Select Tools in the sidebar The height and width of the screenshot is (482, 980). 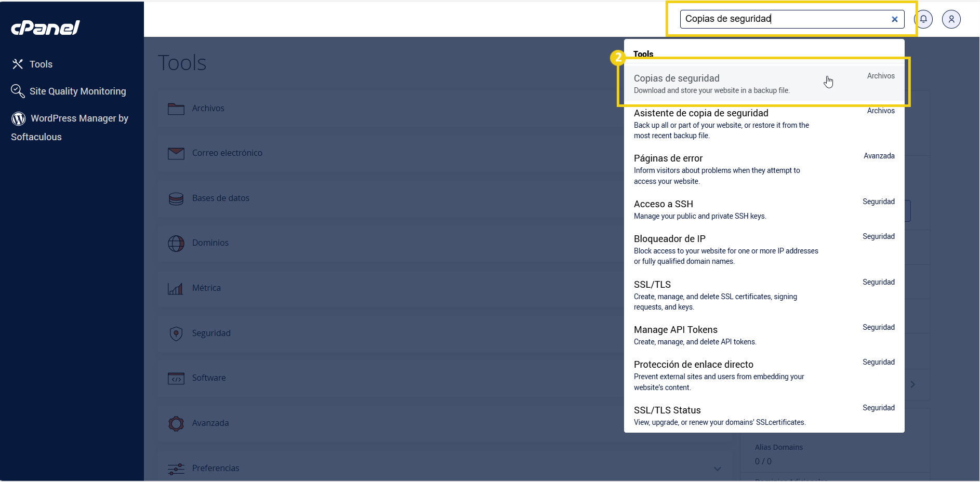[x=41, y=64]
